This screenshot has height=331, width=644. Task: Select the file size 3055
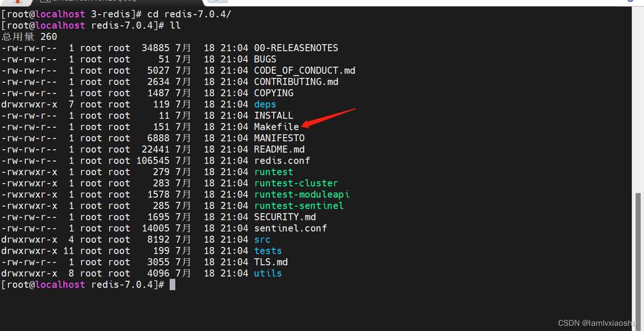click(159, 262)
